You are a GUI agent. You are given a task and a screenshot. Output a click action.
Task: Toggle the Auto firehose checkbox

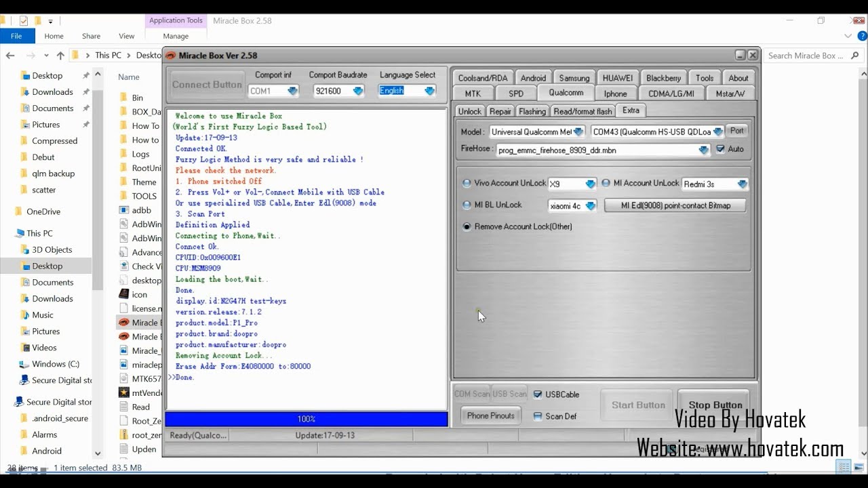720,149
